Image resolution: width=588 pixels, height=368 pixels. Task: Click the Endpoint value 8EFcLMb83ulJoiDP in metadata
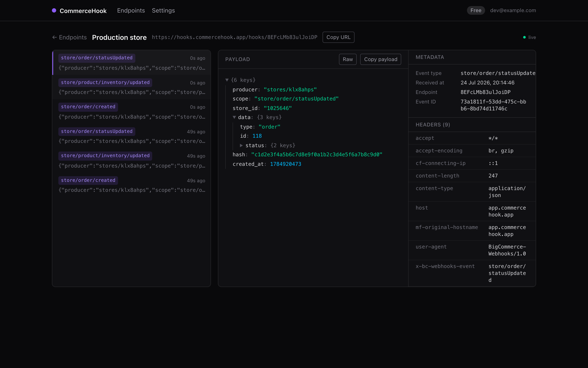coord(486,92)
